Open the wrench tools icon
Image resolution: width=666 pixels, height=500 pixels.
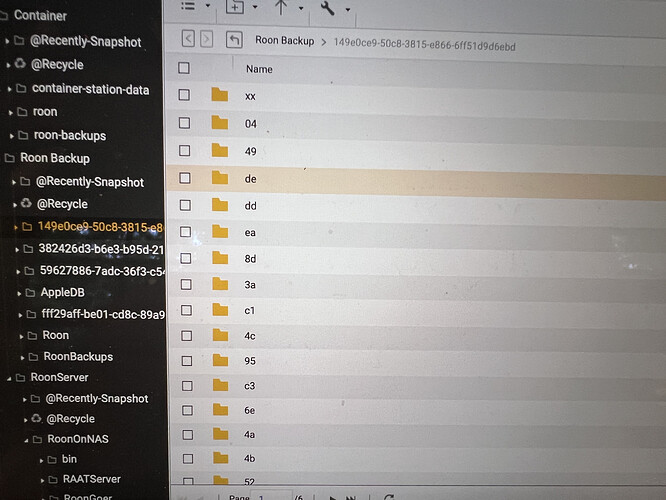click(x=327, y=8)
